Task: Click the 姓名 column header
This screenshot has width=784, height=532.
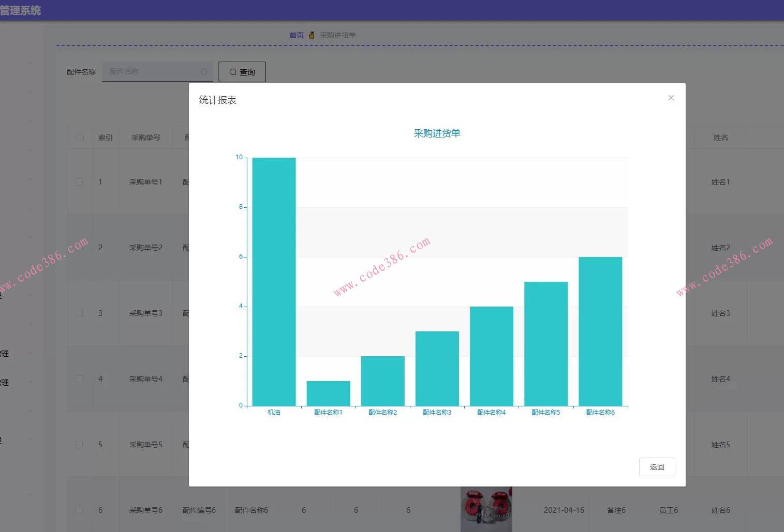Action: (720, 138)
